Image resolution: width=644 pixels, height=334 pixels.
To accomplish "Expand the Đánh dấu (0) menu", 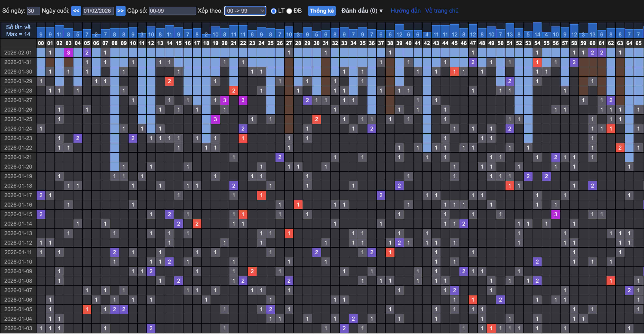I will pyautogui.click(x=362, y=11).
